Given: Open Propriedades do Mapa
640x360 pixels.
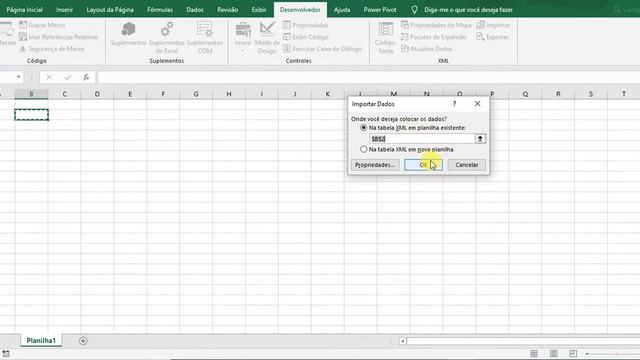Looking at the screenshot, I should coord(436,25).
